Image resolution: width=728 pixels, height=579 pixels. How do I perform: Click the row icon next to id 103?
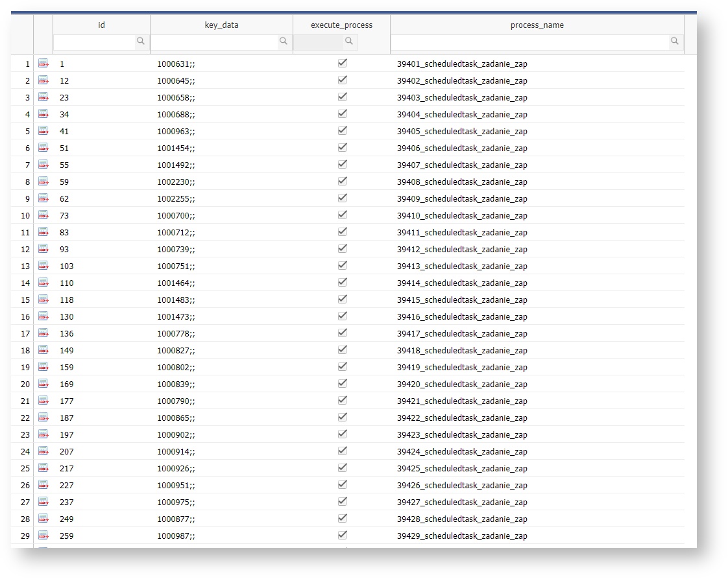pyautogui.click(x=43, y=266)
